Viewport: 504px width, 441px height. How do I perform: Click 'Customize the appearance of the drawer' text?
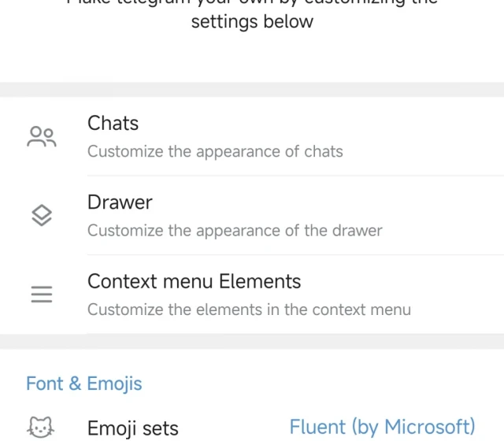(235, 231)
